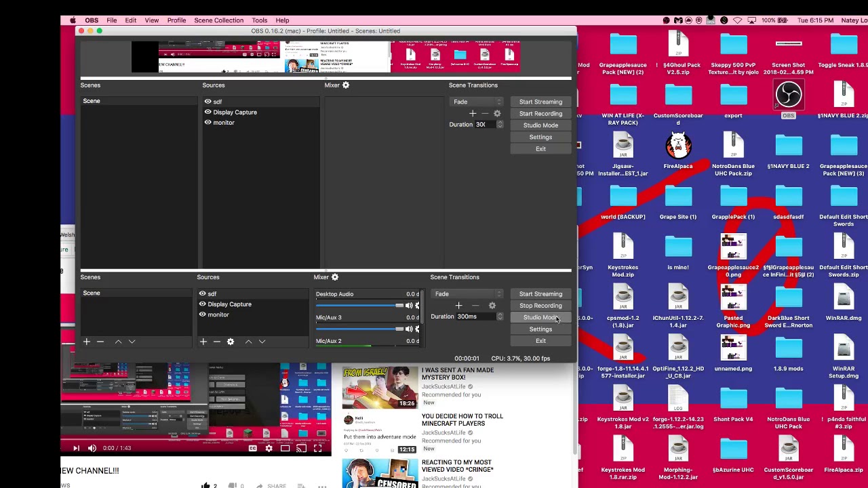Viewport: 868px width, 488px height.
Task: Click the Duration stepper in the preview copy
Action: click(500, 125)
